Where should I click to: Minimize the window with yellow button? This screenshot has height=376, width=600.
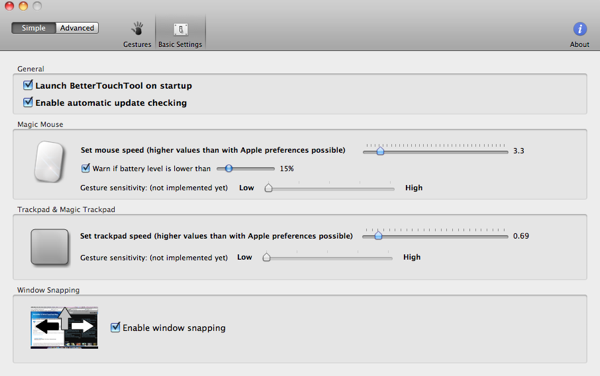pos(23,6)
